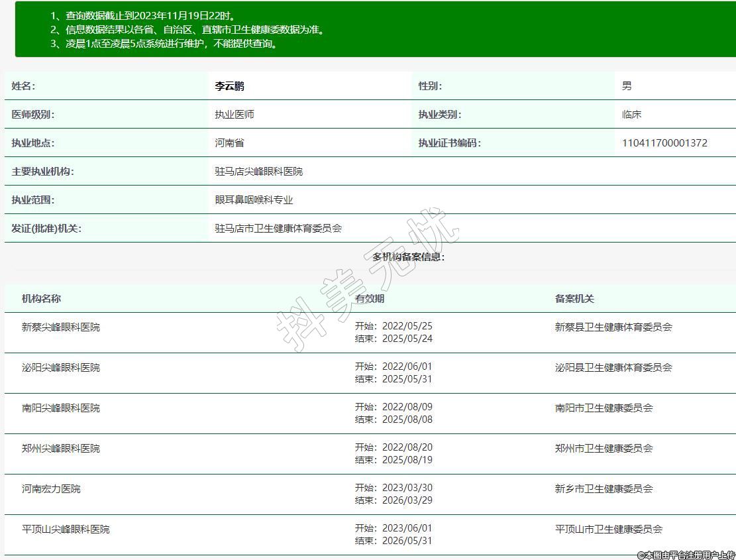This screenshot has width=736, height=560.
Task: Click the 临床 practice category value
Action: click(631, 115)
